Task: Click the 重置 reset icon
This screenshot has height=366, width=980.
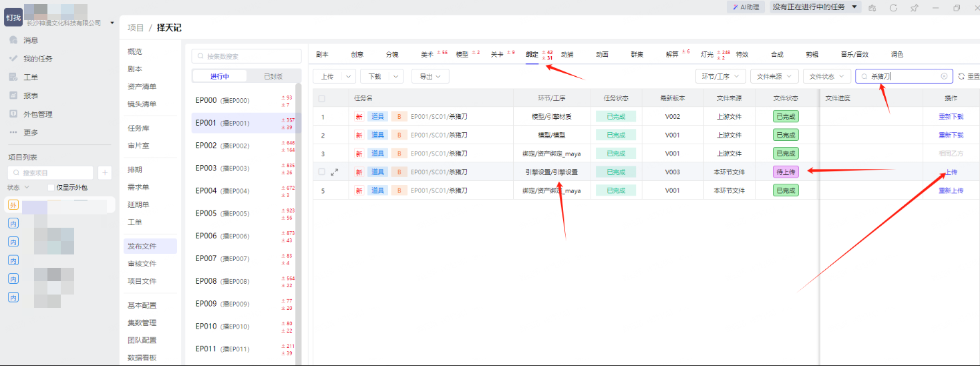Action: click(x=962, y=77)
